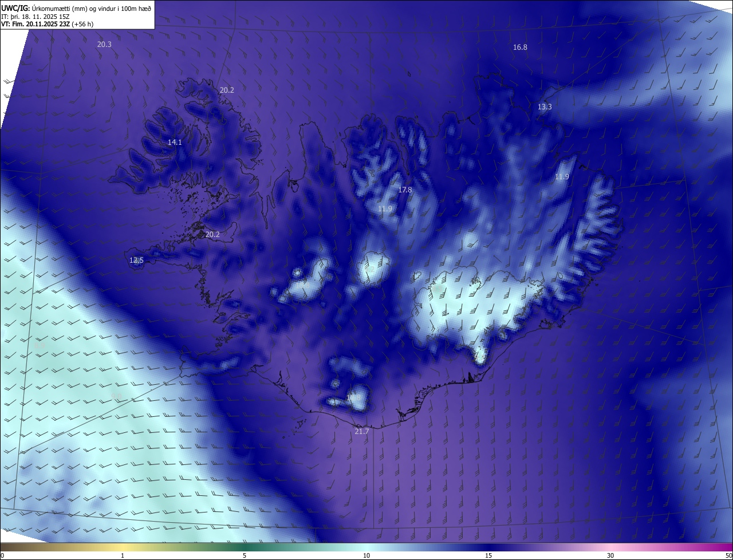Click the 17.8 value label on the map

click(x=405, y=190)
